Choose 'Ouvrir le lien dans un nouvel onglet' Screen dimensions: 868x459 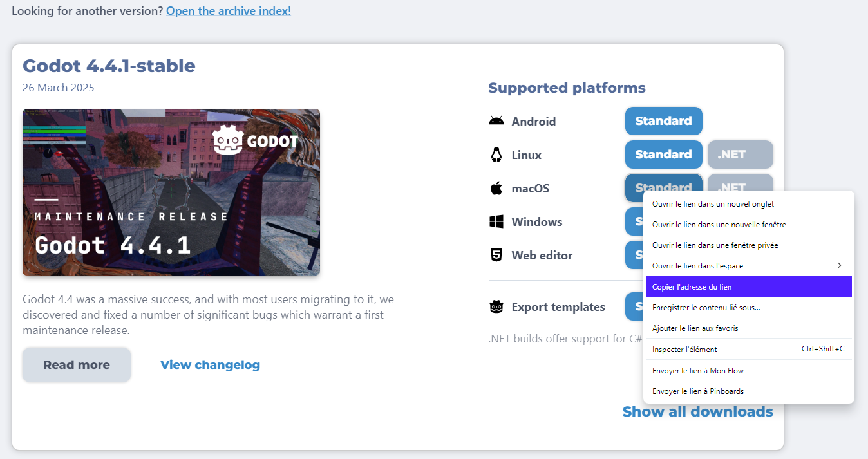pyautogui.click(x=749, y=204)
